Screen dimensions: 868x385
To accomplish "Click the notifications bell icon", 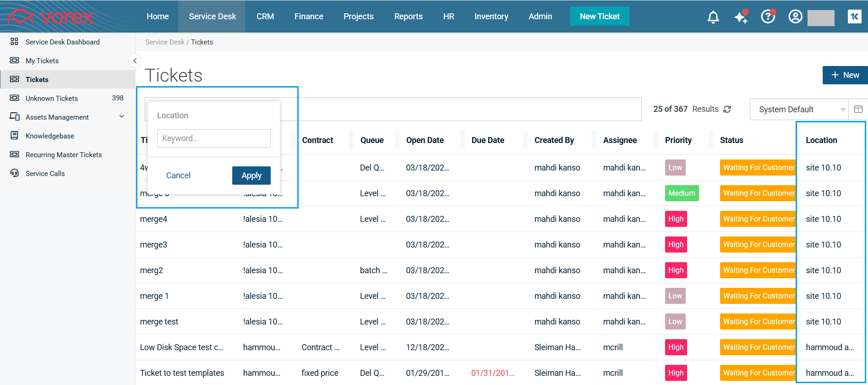I will pyautogui.click(x=713, y=17).
